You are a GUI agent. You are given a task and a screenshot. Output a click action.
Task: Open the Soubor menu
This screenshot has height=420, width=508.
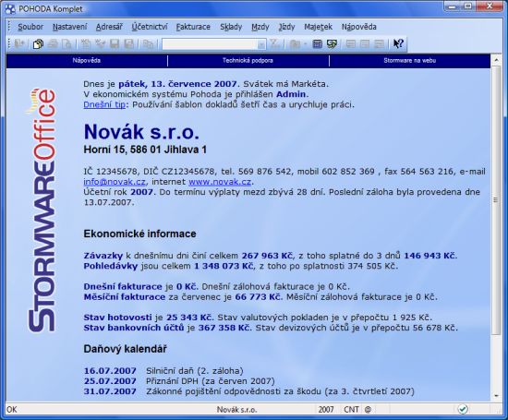30,27
